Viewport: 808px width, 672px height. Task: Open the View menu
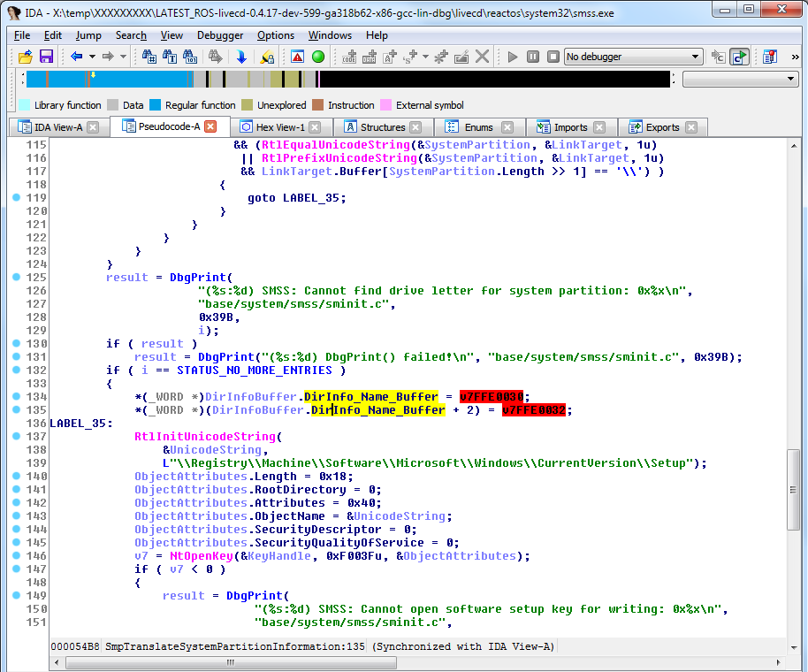(172, 35)
